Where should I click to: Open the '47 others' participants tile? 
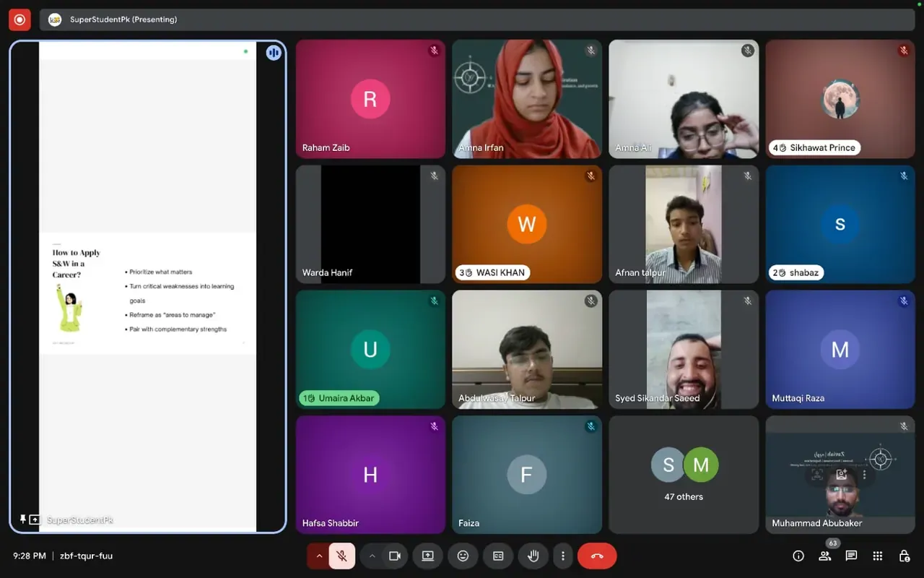click(684, 474)
